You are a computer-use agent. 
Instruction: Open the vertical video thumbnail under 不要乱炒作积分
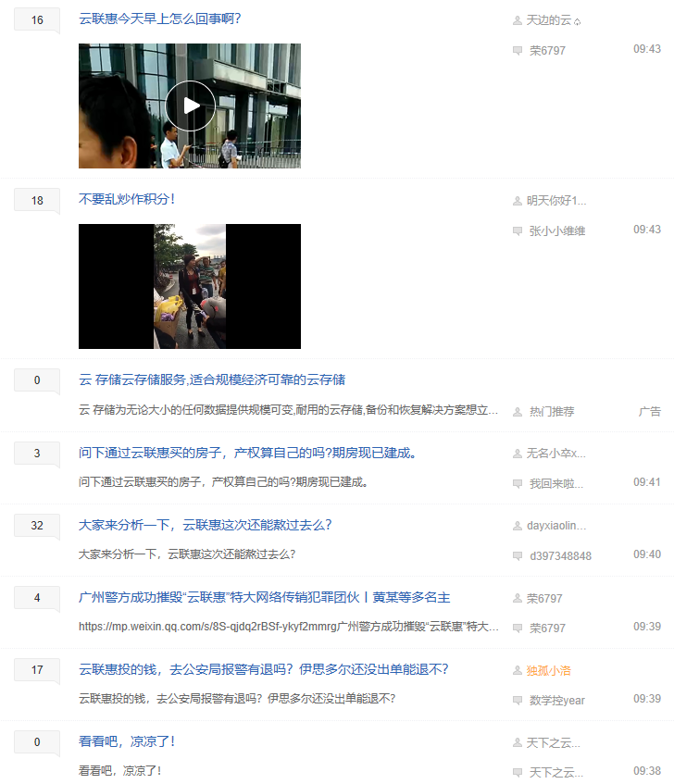click(x=190, y=286)
